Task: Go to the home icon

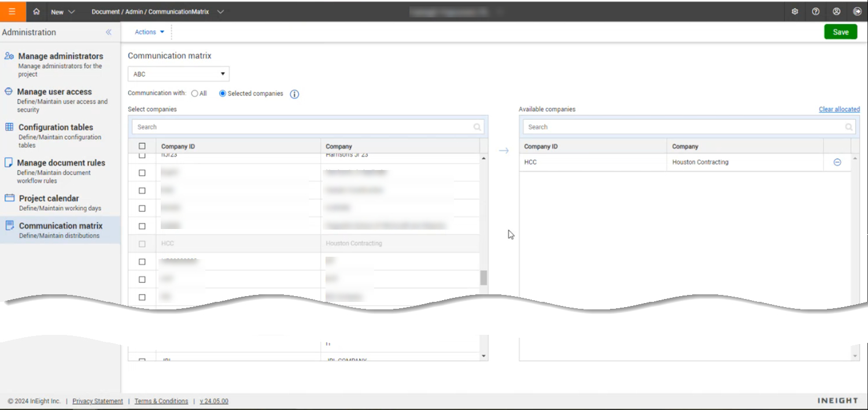Action: 36,12
